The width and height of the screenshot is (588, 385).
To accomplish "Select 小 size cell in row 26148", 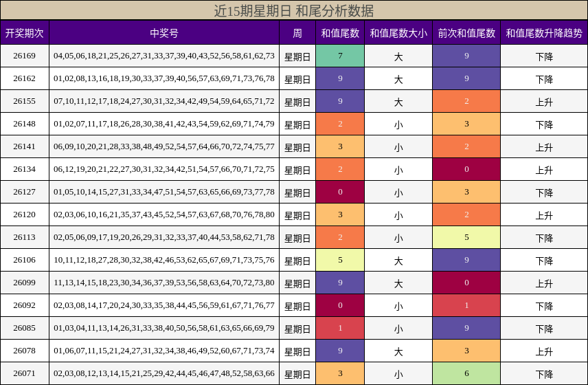I will click(398, 124).
